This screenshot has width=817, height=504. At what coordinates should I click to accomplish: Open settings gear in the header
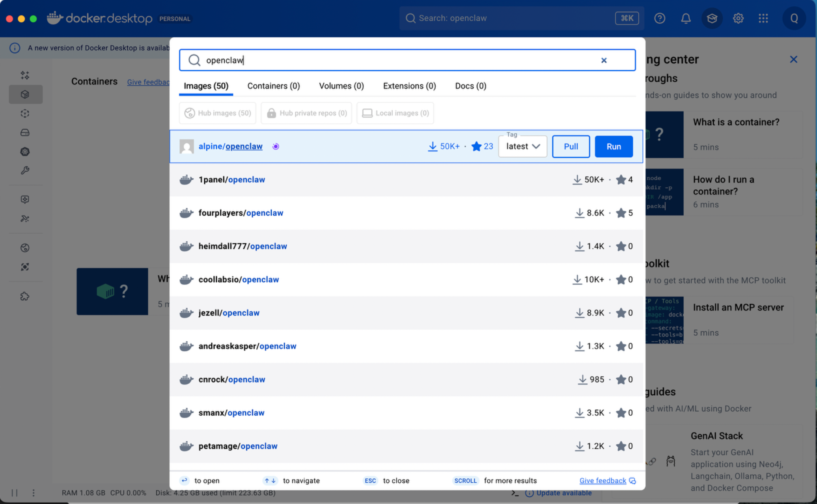(x=738, y=18)
